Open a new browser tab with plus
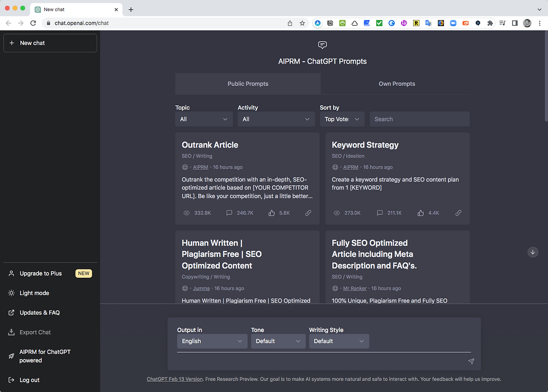 (131, 9)
